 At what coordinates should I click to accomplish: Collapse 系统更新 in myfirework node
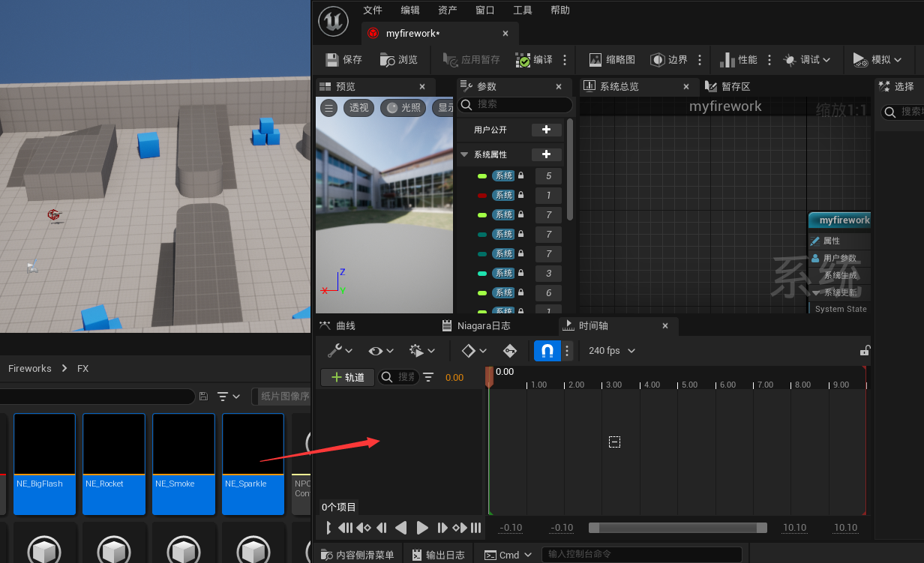pos(816,292)
